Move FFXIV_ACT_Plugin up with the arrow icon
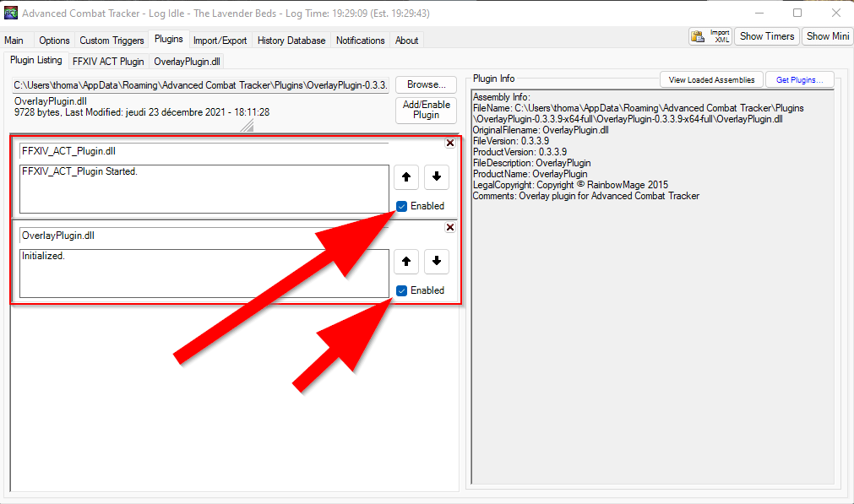The image size is (854, 504). coord(405,176)
